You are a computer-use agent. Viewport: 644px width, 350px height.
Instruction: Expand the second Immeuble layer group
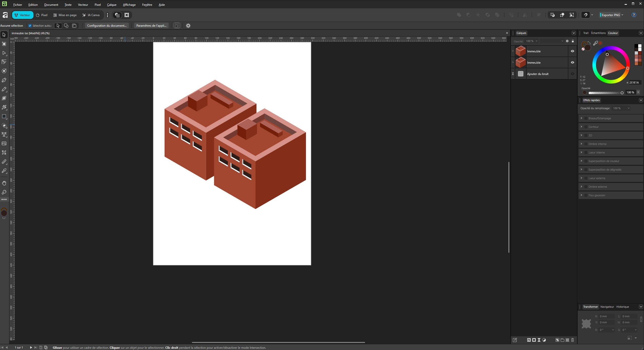[x=513, y=62]
